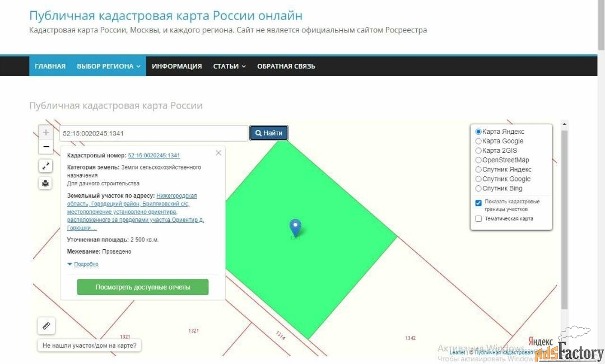605x364 pixels.
Task: Open the Обратная связь page
Action: point(286,66)
